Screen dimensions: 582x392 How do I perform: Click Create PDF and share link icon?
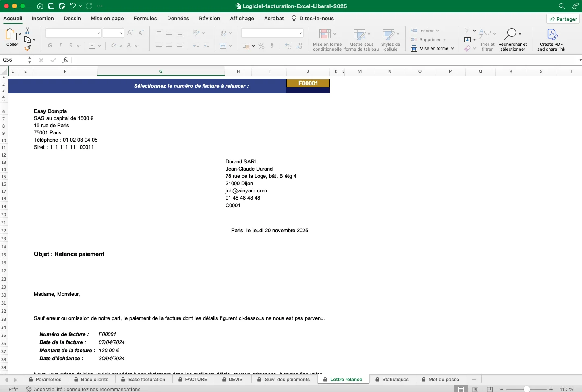coord(552,35)
